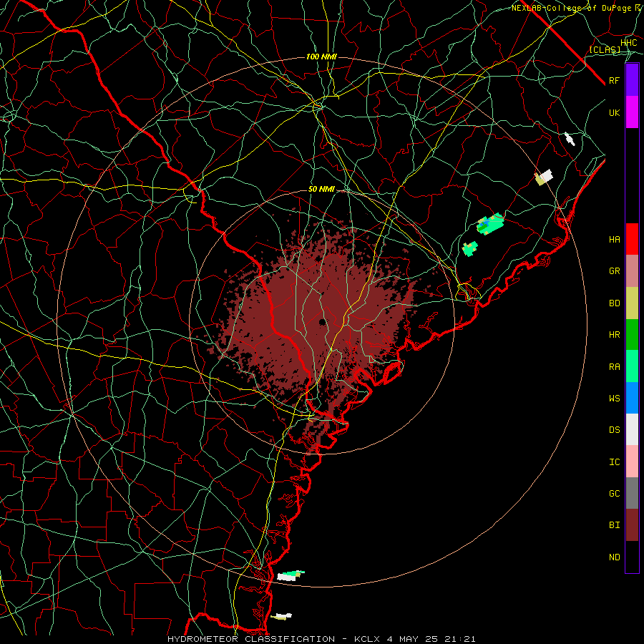Click the UK magenta legend swatch
Viewport: 644px width, 644px height.
[x=632, y=112]
